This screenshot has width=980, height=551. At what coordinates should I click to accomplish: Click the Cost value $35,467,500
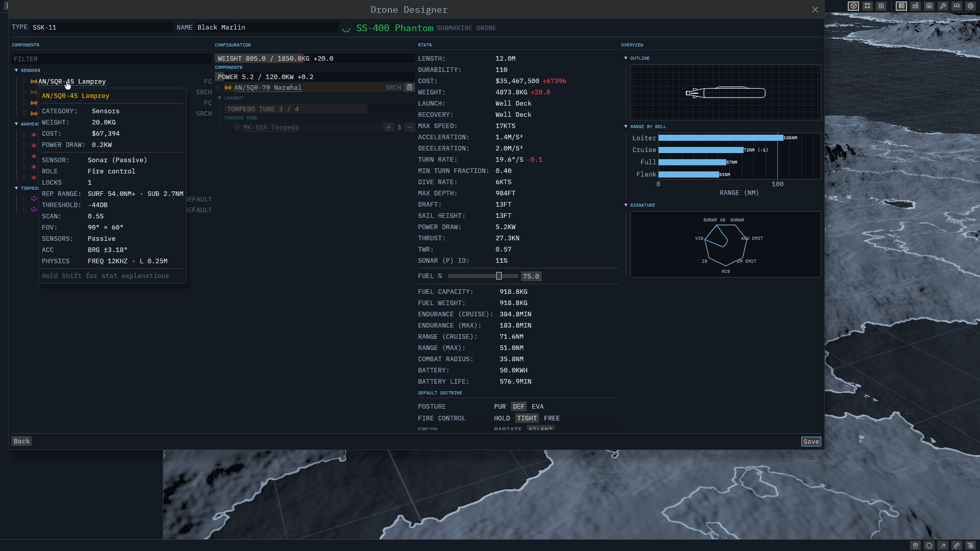click(x=517, y=81)
